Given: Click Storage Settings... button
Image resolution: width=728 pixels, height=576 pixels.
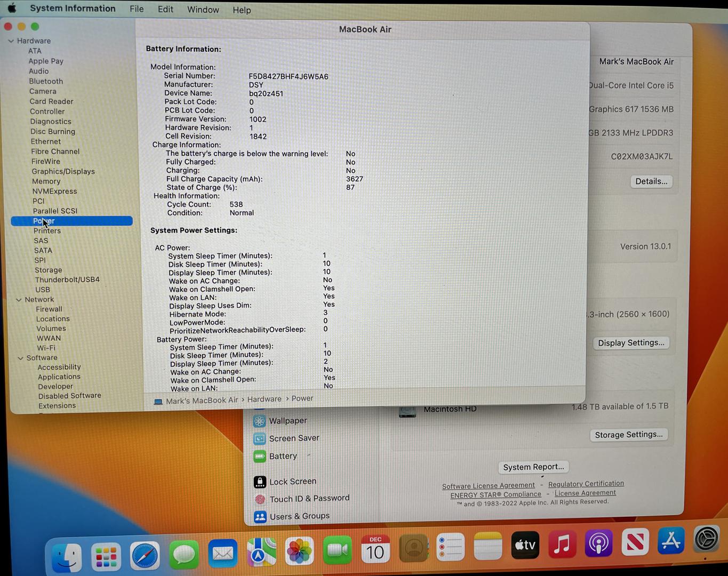Looking at the screenshot, I should pos(629,435).
